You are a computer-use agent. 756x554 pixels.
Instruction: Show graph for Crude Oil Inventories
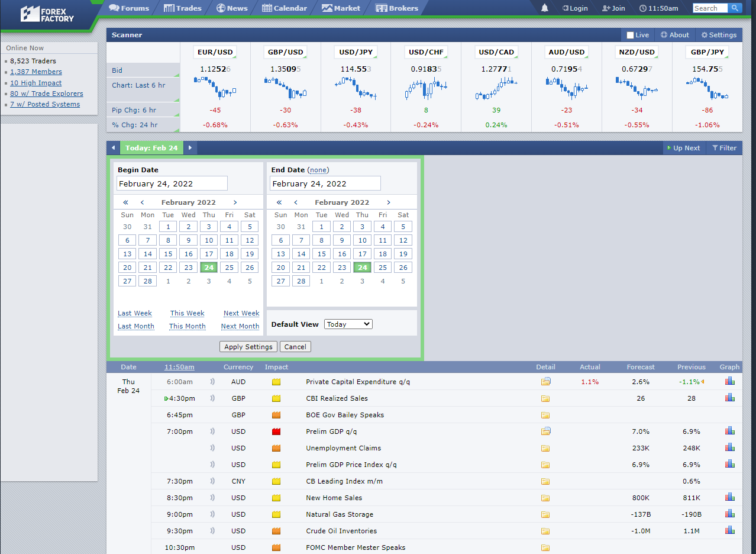pos(730,531)
